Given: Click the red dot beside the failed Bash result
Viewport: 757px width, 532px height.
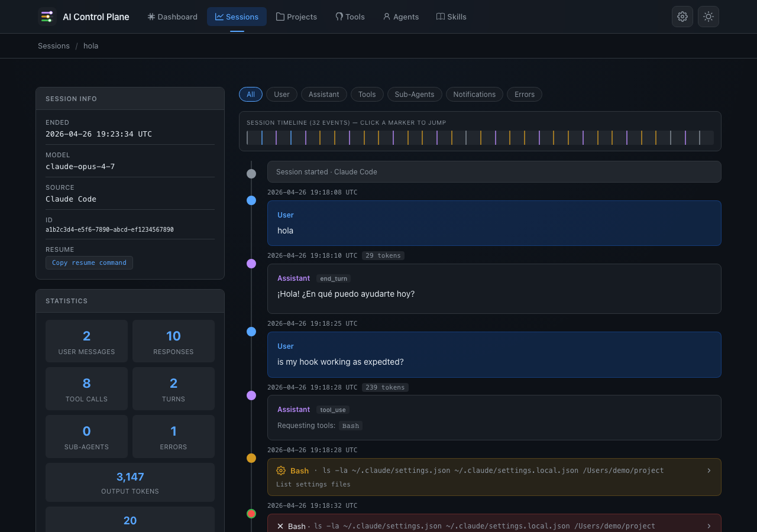Looking at the screenshot, I should tap(251, 514).
